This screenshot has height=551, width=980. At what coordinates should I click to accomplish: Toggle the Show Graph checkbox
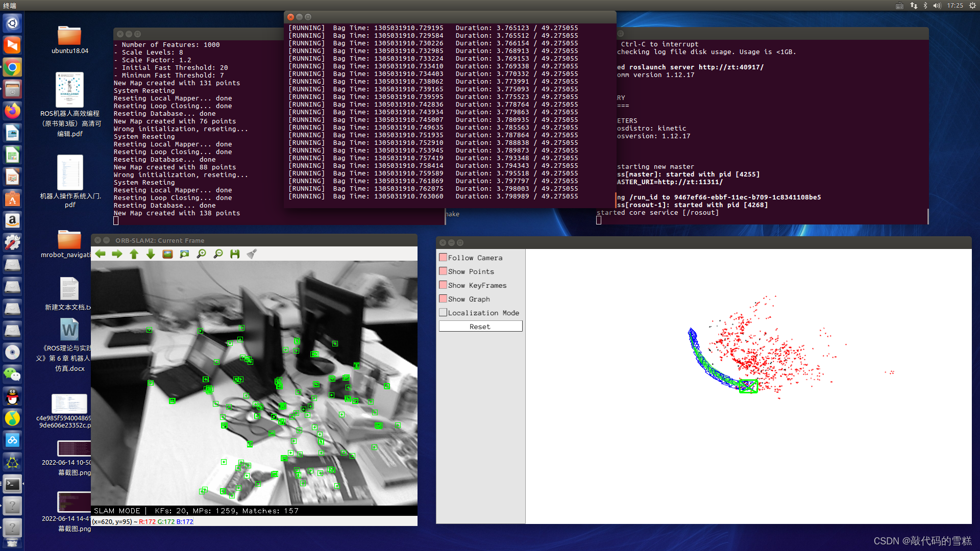click(x=444, y=298)
